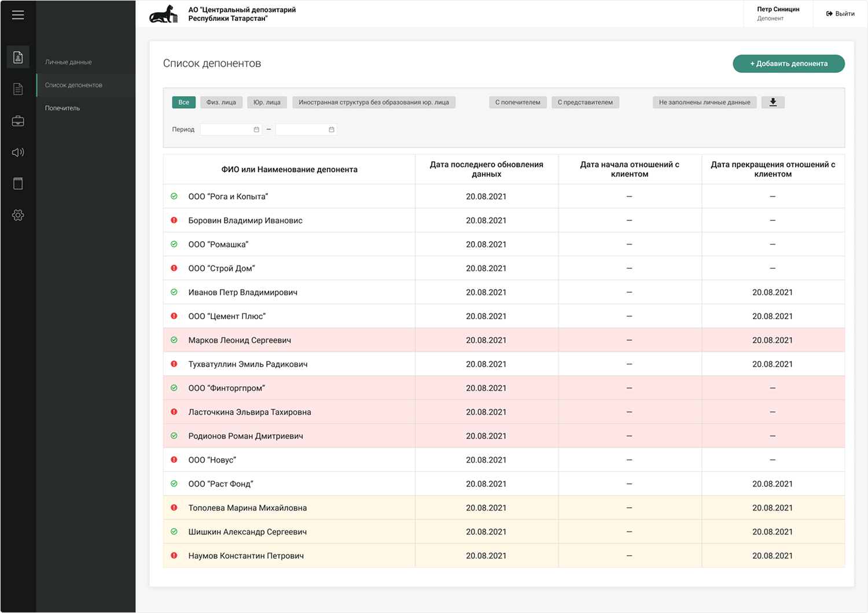Download the depositor list via download icon
This screenshot has height=613, width=868.
[773, 102]
